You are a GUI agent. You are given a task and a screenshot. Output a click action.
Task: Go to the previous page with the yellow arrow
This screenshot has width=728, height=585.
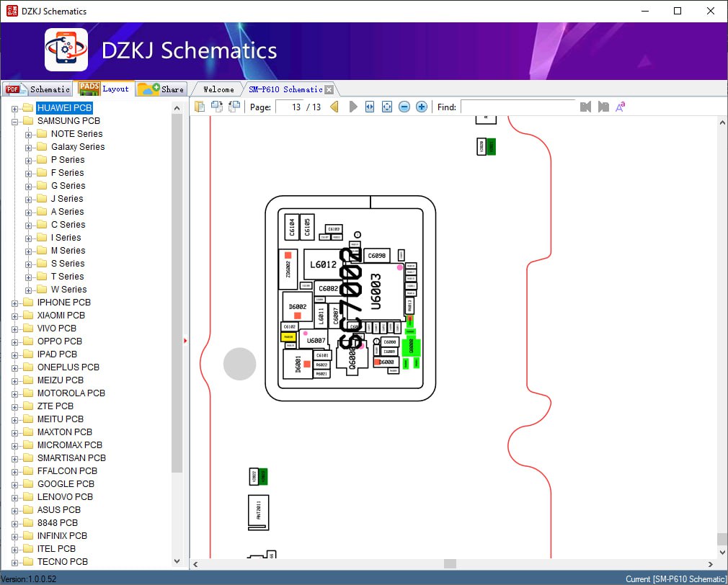coord(334,107)
